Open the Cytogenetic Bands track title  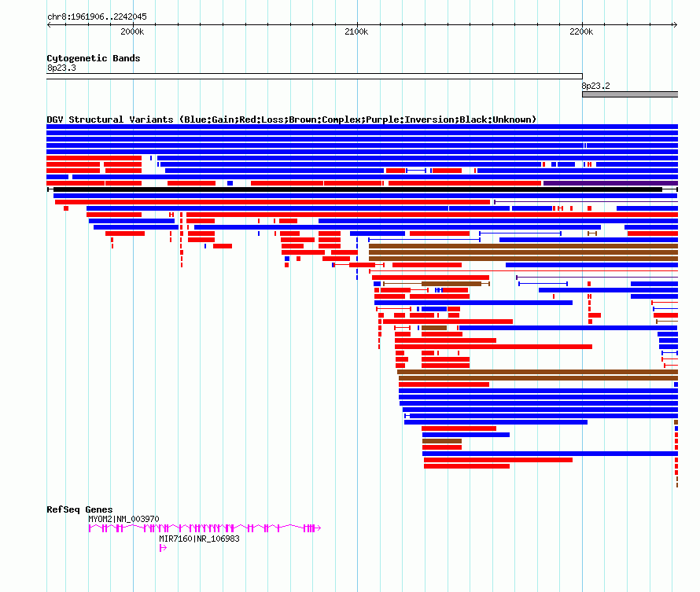pyautogui.click(x=94, y=58)
